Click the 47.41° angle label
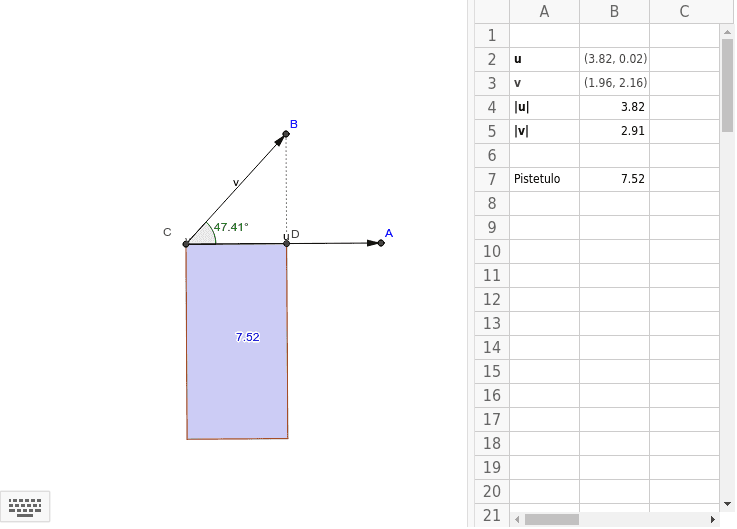 tap(231, 227)
